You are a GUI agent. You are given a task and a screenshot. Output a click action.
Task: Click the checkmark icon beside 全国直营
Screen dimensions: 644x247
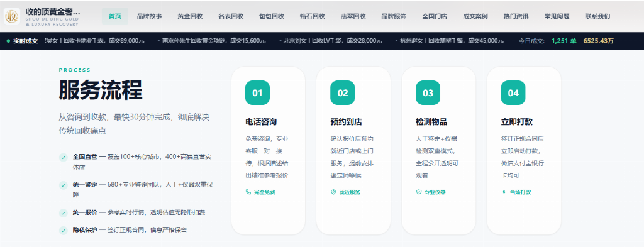tap(64, 157)
